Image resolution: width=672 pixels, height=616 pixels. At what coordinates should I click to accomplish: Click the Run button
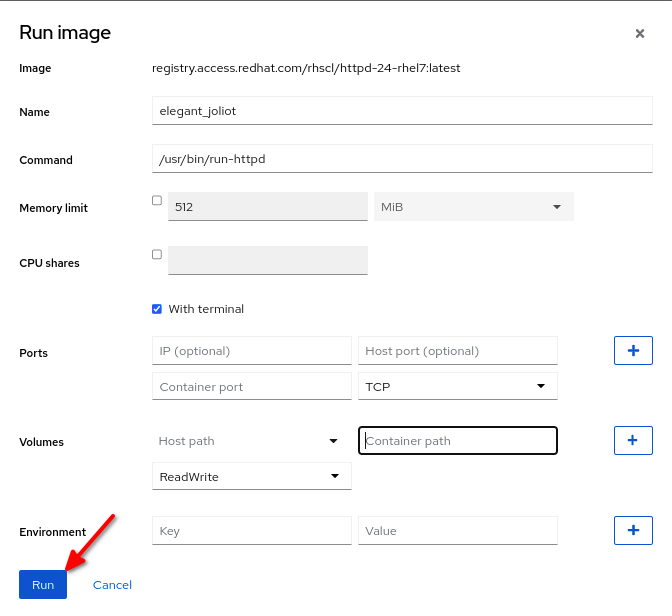tap(43, 585)
